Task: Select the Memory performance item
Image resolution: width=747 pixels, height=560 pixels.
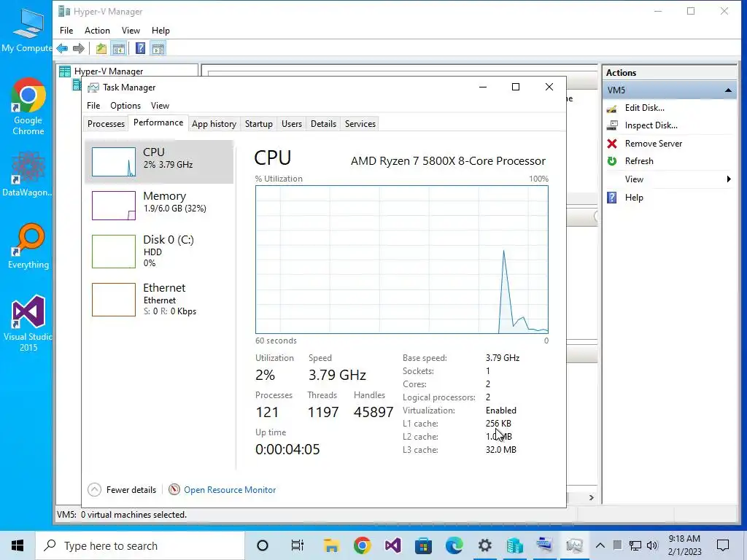Action: tap(159, 205)
